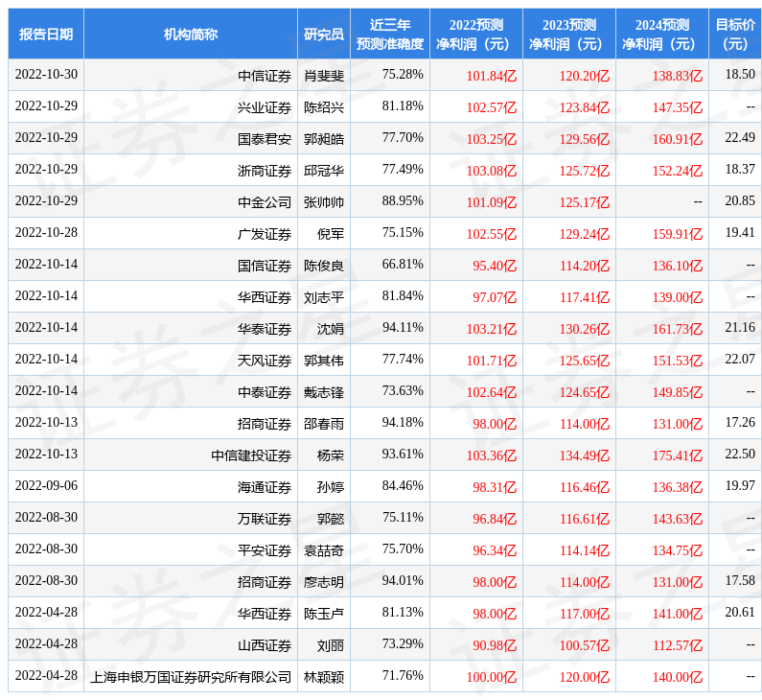The image size is (762, 700).
Task: Select researcher 邵春雨
Action: [x=324, y=424]
